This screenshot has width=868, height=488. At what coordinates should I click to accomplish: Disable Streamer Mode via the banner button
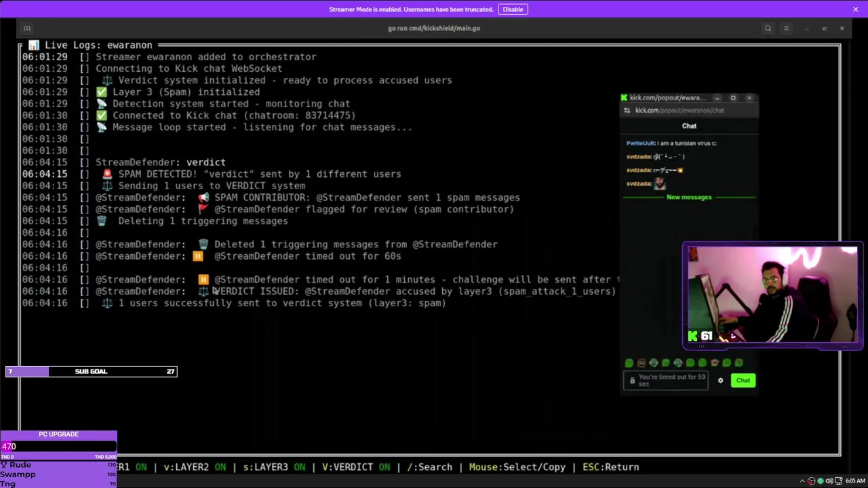[513, 9]
